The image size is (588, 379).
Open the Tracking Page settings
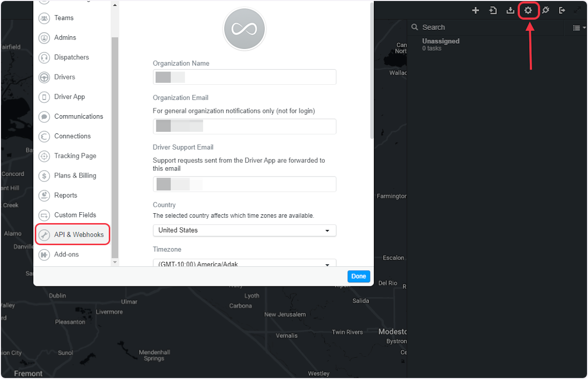click(x=74, y=156)
